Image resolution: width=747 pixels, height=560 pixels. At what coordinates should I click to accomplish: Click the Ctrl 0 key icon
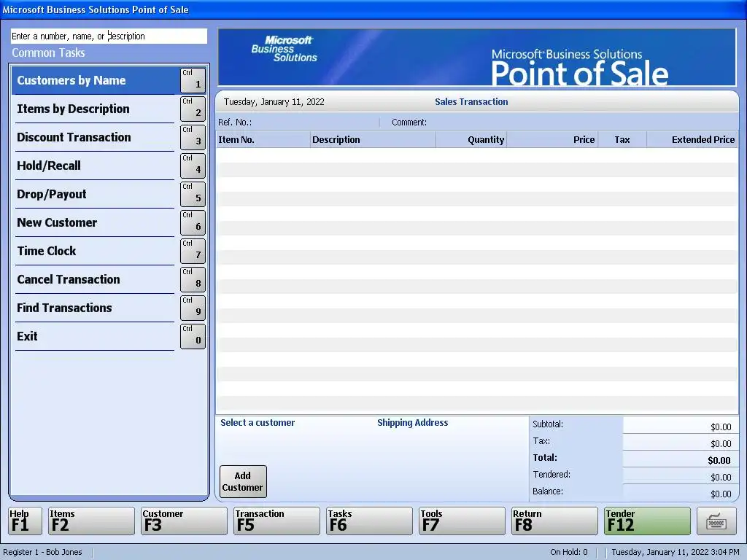coord(193,336)
